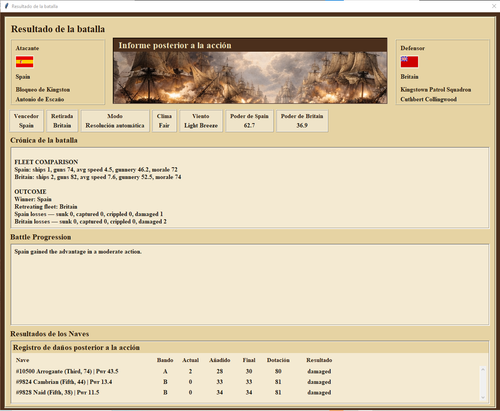Click commander name 'Antonio de Escaño'
This screenshot has width=500, height=411.
click(x=40, y=99)
